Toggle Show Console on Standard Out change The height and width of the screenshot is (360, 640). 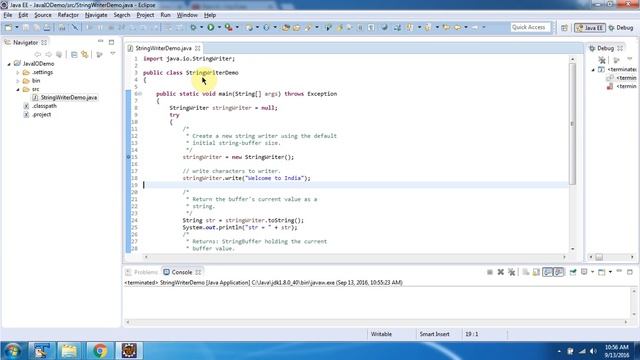(547, 272)
